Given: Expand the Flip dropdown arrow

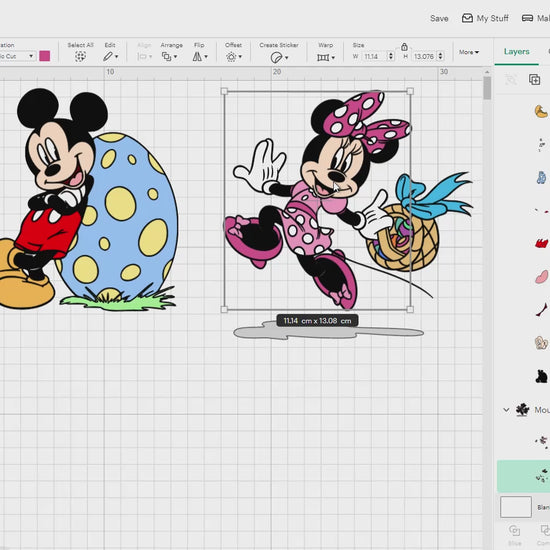Looking at the screenshot, I should click(x=206, y=57).
